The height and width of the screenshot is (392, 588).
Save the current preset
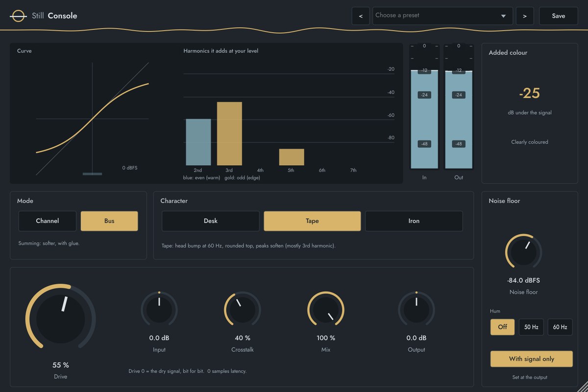(559, 16)
